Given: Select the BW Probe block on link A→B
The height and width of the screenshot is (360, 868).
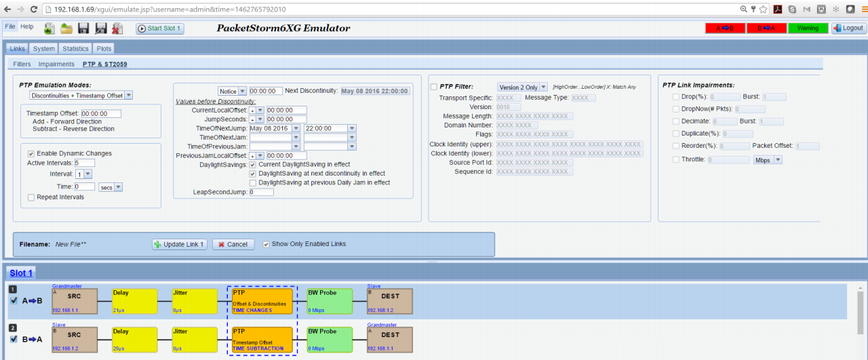Looking at the screenshot, I should (x=330, y=302).
